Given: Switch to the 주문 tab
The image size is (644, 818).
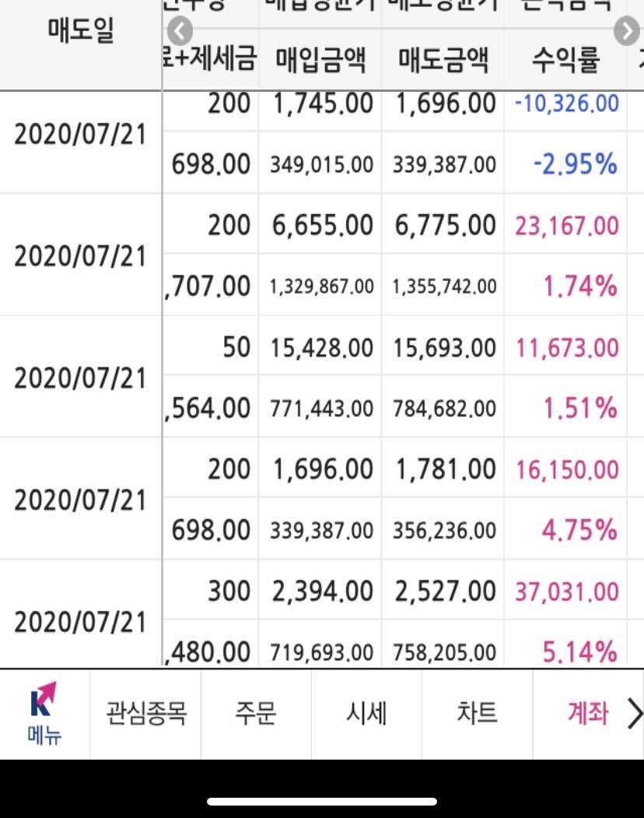Looking at the screenshot, I should pos(256,713).
